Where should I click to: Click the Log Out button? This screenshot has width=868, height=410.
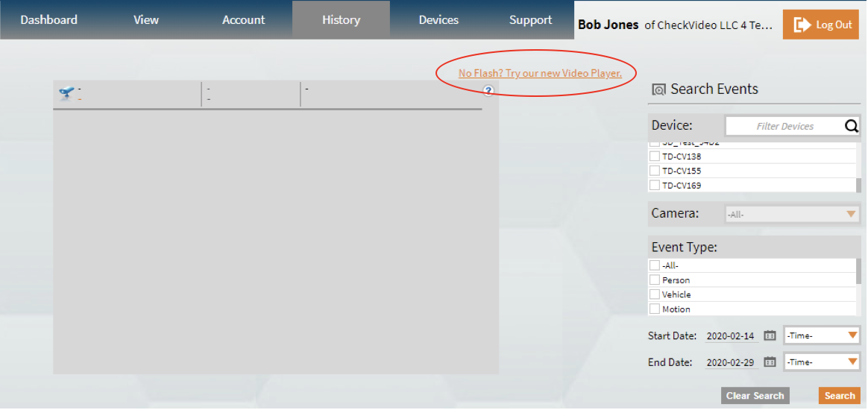[x=820, y=25]
